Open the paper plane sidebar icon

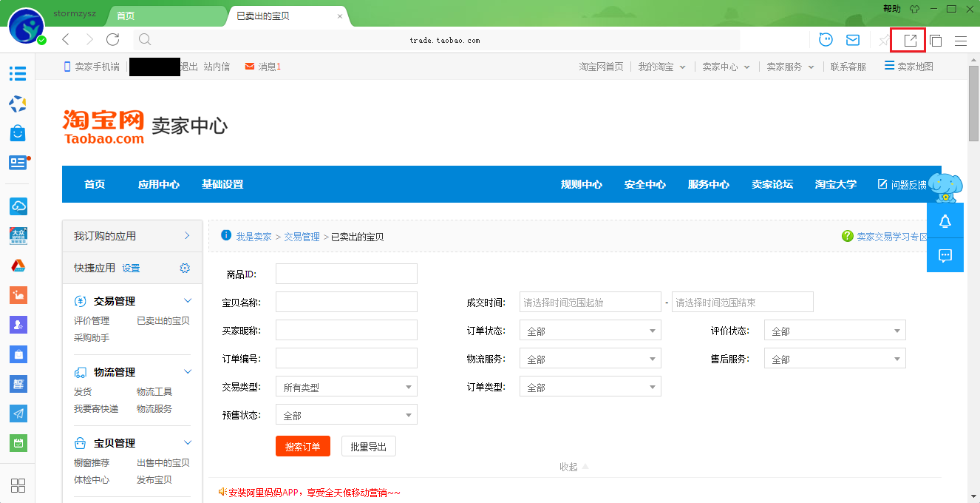(x=18, y=413)
